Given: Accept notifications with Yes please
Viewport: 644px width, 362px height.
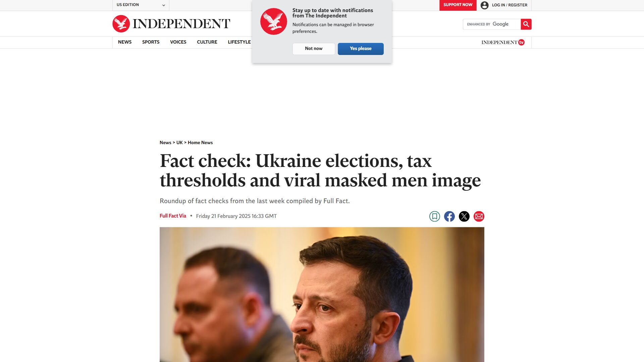Looking at the screenshot, I should pyautogui.click(x=361, y=49).
